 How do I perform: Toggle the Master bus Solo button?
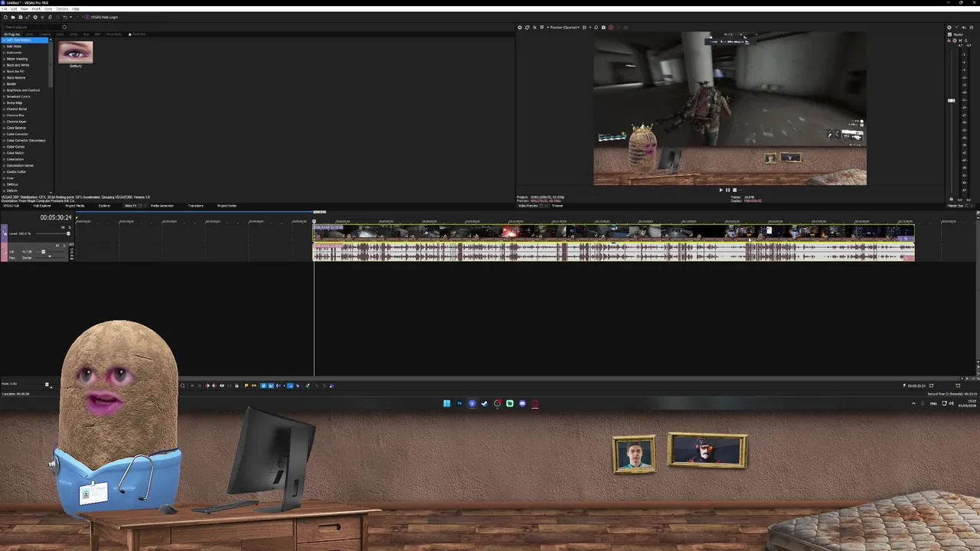point(965,41)
